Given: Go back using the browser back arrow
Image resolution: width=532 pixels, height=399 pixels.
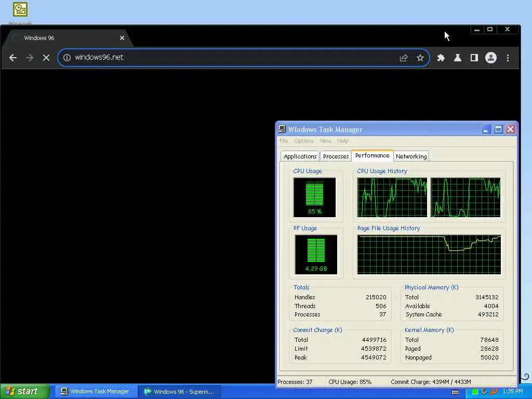Looking at the screenshot, I should point(13,58).
